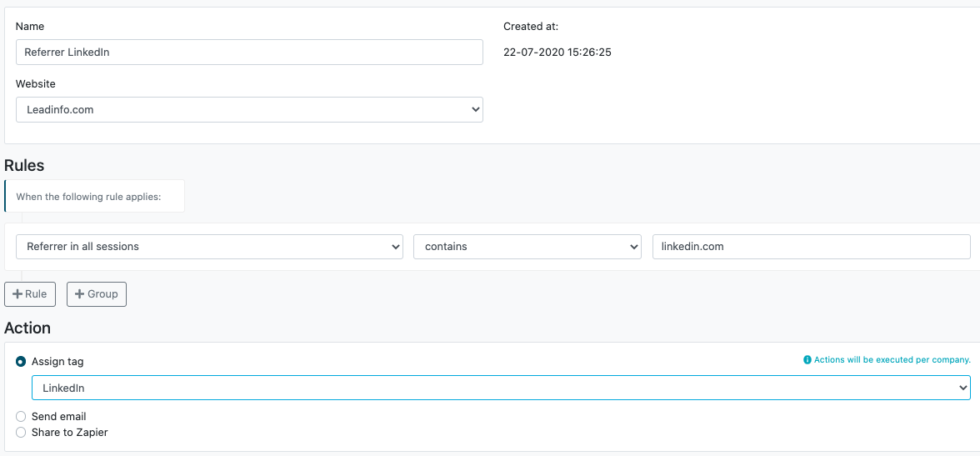Click the chevron arrow of the contains dropdown
Screen dimensions: 980x456
pos(633,247)
